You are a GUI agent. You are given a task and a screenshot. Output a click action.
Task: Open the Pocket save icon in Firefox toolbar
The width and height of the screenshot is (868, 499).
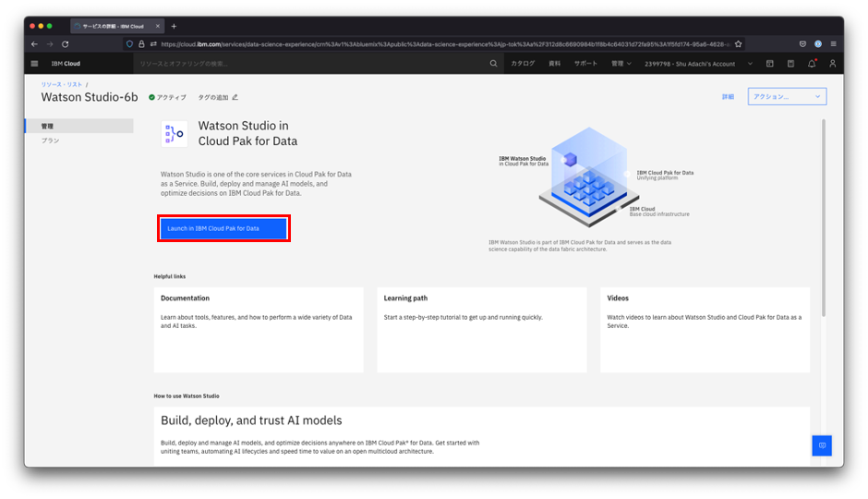(x=802, y=43)
